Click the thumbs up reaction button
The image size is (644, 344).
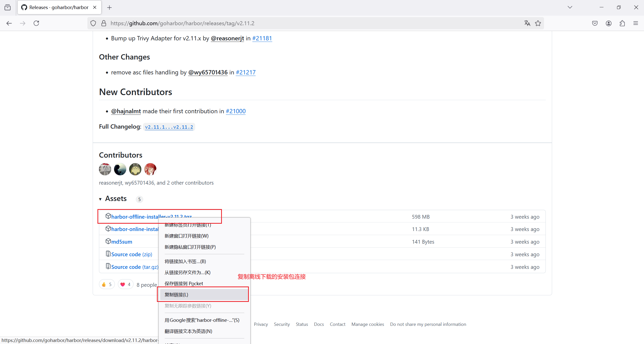[107, 284]
